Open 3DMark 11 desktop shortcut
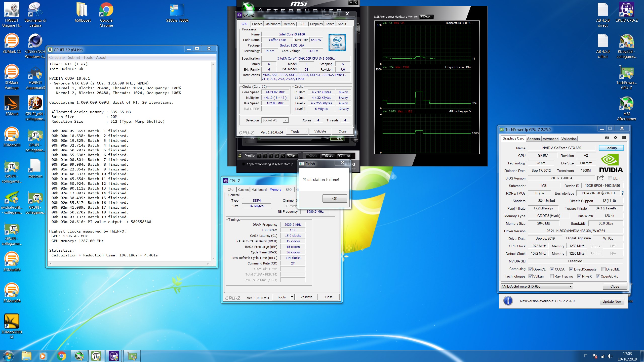644x362 pixels. point(12,43)
